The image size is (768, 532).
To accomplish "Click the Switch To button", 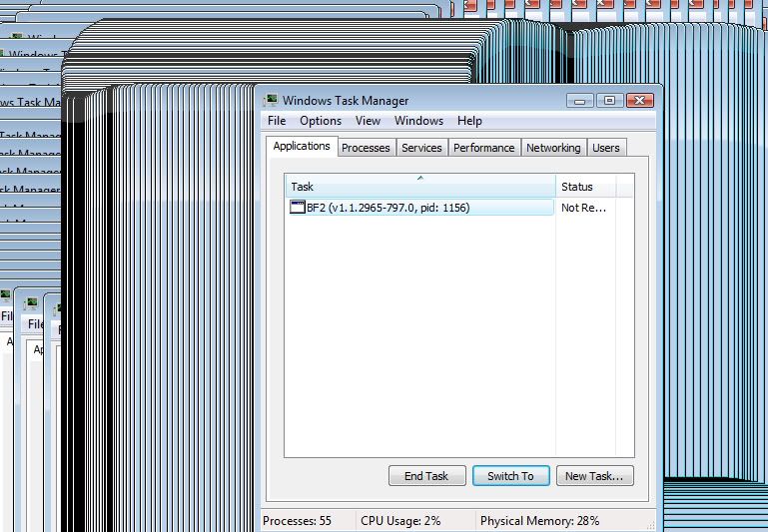I will (510, 476).
